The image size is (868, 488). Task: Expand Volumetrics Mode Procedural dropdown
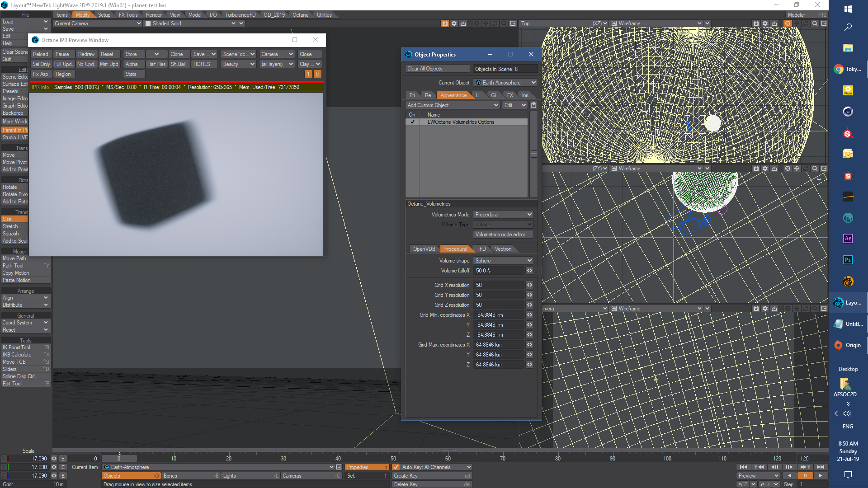503,215
